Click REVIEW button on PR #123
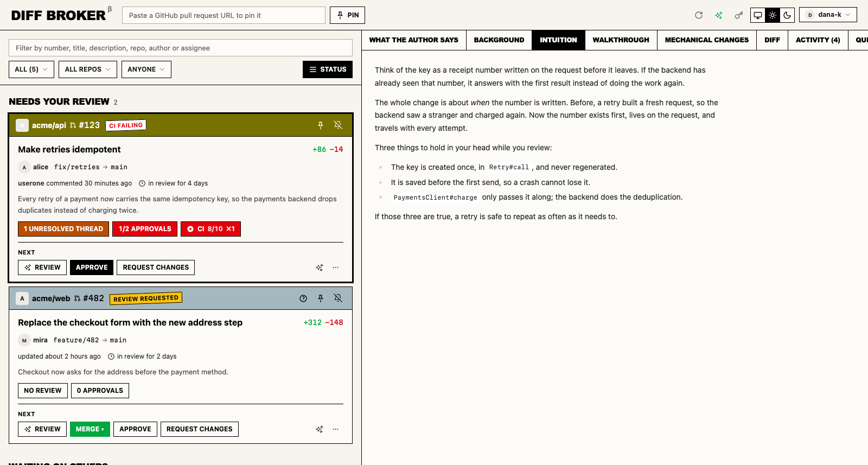Image resolution: width=868 pixels, height=465 pixels. (42, 267)
